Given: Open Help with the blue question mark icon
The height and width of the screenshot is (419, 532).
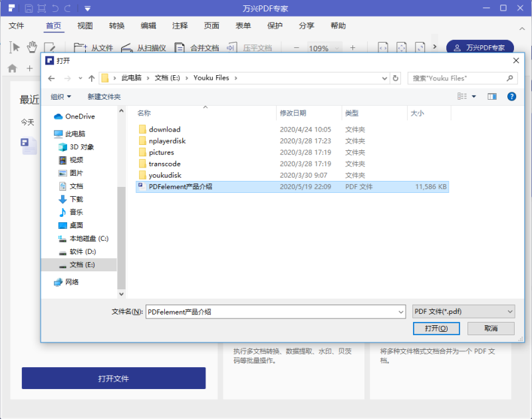Looking at the screenshot, I should tap(511, 96).
